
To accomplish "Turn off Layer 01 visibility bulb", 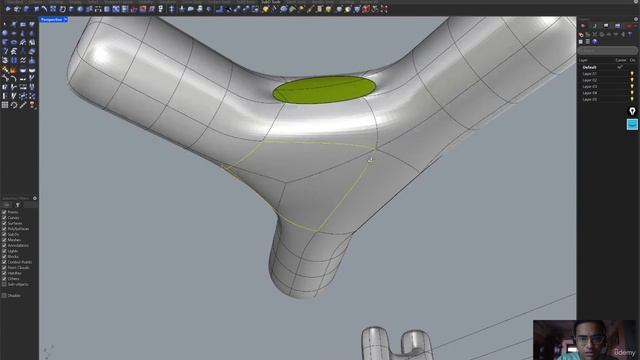I will click(632, 74).
